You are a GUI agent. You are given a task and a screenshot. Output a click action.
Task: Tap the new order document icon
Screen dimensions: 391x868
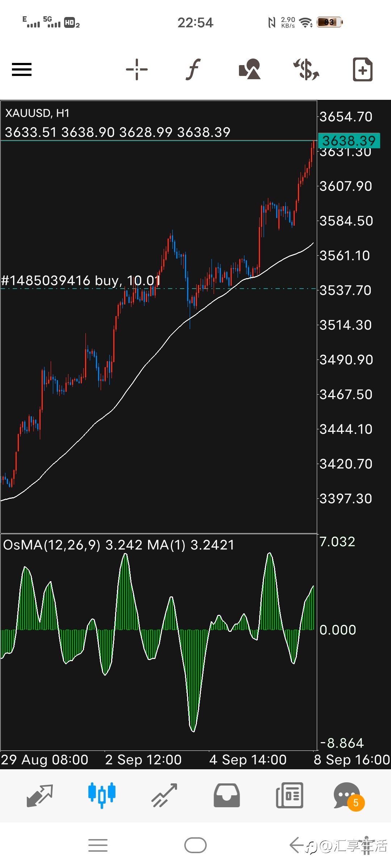click(363, 69)
